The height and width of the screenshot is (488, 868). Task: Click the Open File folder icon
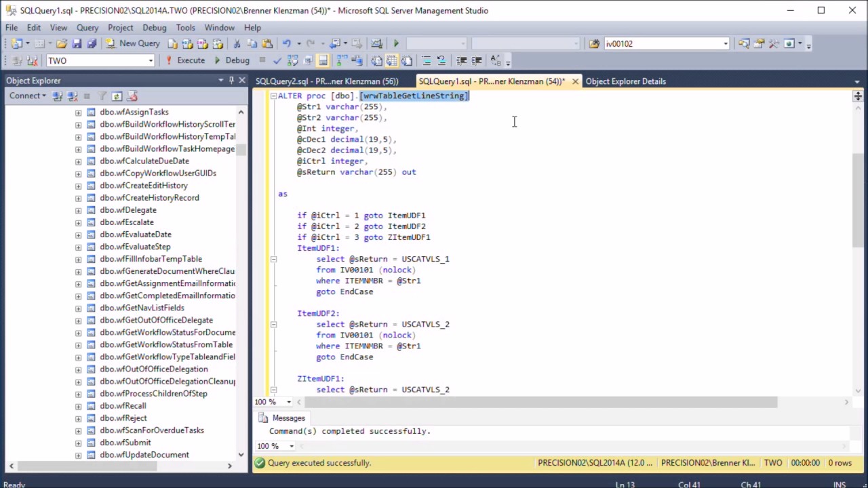click(62, 43)
